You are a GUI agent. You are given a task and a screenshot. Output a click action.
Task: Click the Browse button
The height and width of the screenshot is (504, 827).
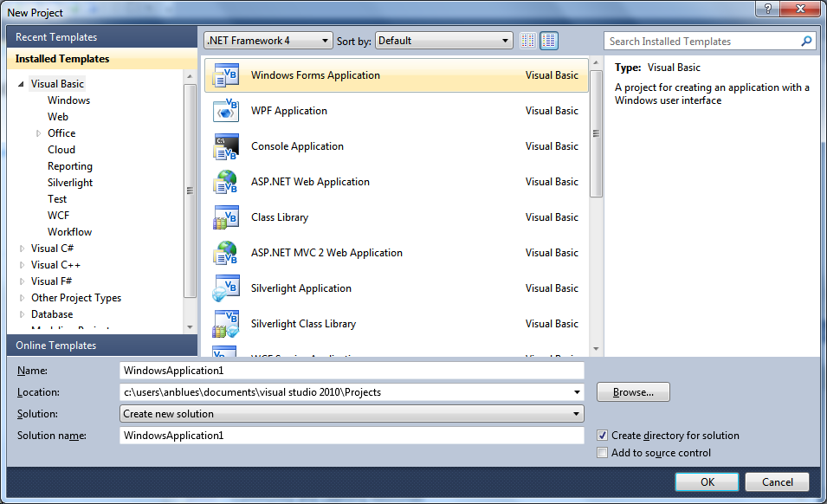(x=632, y=391)
